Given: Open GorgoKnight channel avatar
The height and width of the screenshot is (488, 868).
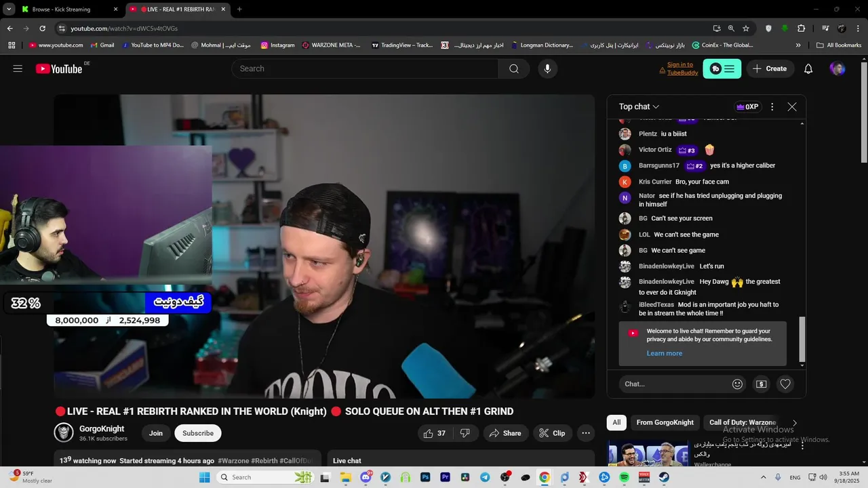Looking at the screenshot, I should coord(64,433).
